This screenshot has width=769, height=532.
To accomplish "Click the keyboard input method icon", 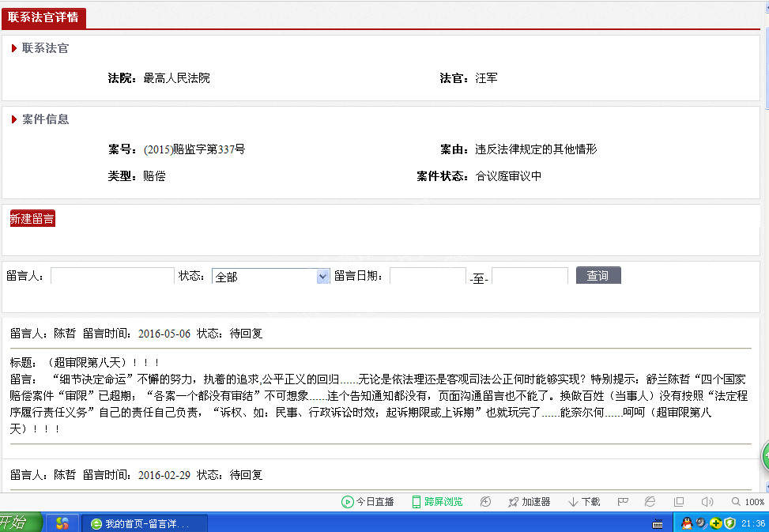I will tap(658, 523).
